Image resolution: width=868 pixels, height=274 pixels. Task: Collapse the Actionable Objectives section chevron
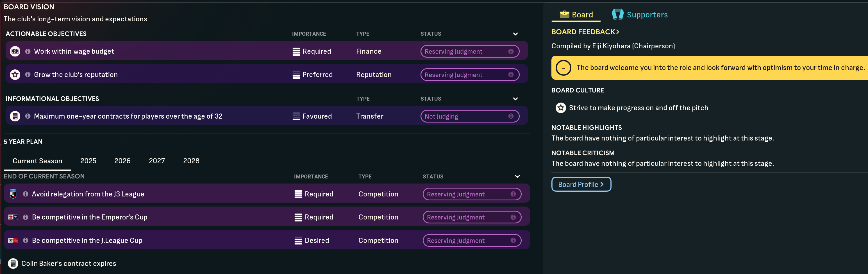(x=515, y=34)
